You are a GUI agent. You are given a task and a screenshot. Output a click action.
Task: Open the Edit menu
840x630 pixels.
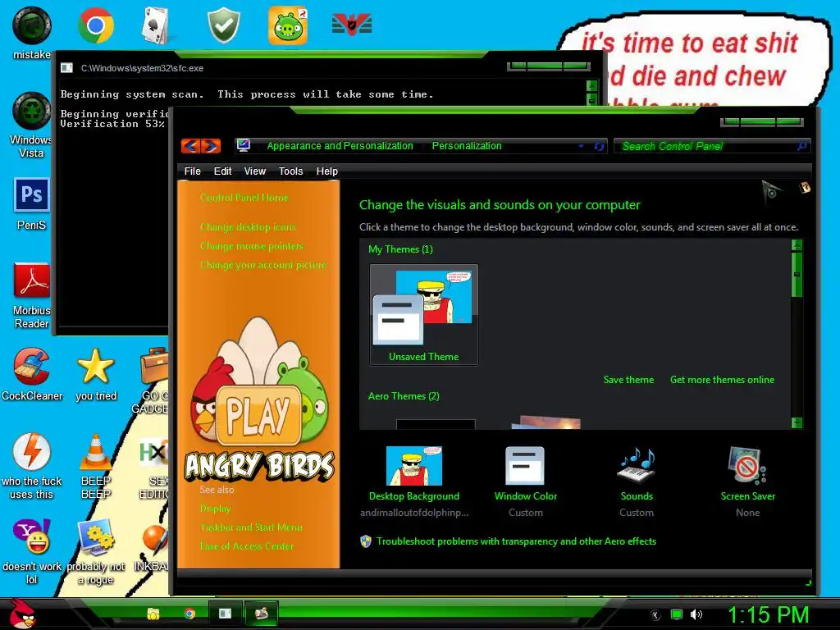click(x=222, y=171)
